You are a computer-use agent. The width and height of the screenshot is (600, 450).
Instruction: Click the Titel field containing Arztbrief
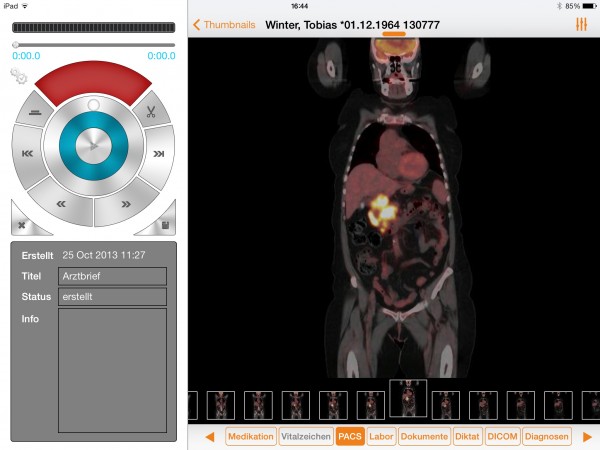click(x=111, y=276)
